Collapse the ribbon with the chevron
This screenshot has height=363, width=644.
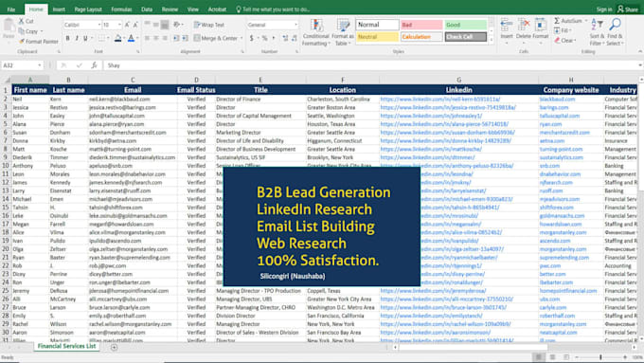click(640, 52)
